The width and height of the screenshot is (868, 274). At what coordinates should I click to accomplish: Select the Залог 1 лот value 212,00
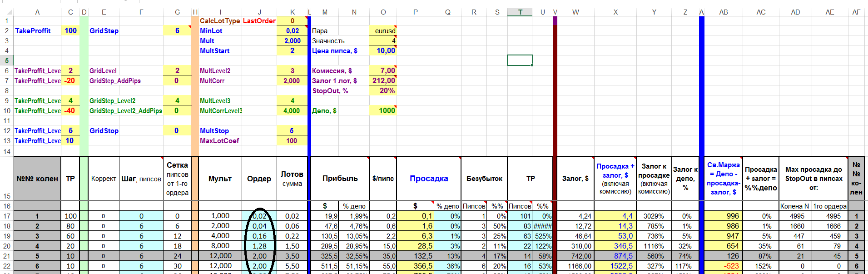point(383,81)
